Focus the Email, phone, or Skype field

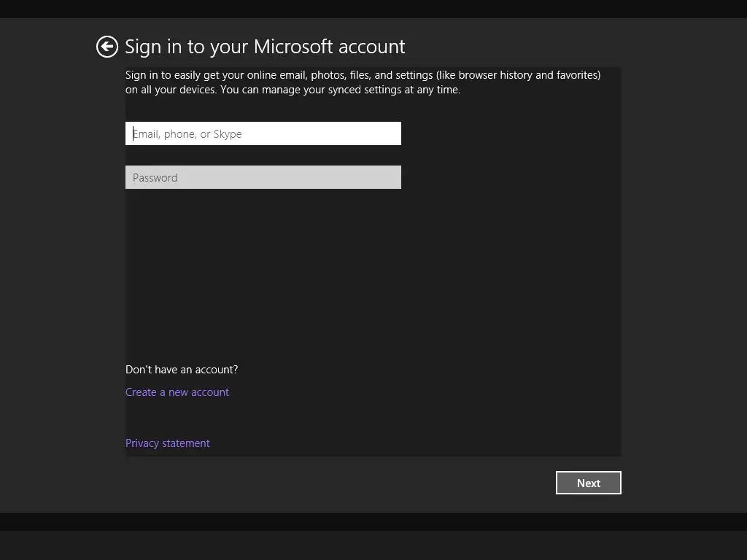point(263,133)
